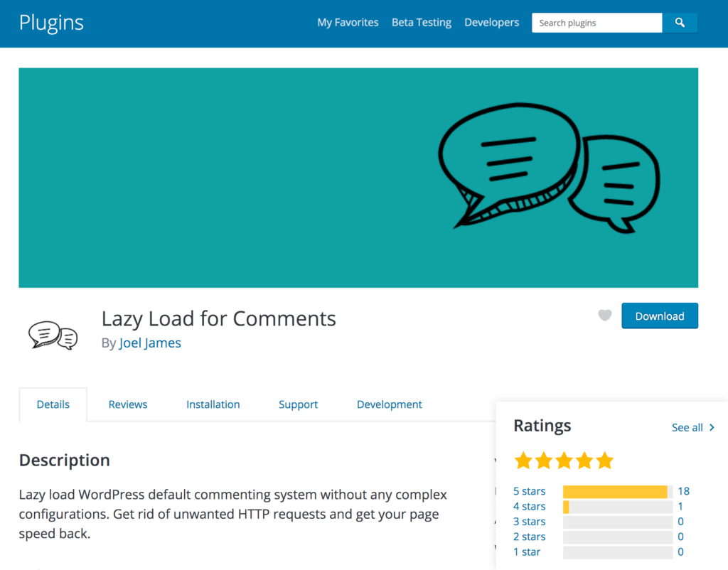Open the Plugins header title
The height and width of the screenshot is (570, 728).
coord(51,23)
